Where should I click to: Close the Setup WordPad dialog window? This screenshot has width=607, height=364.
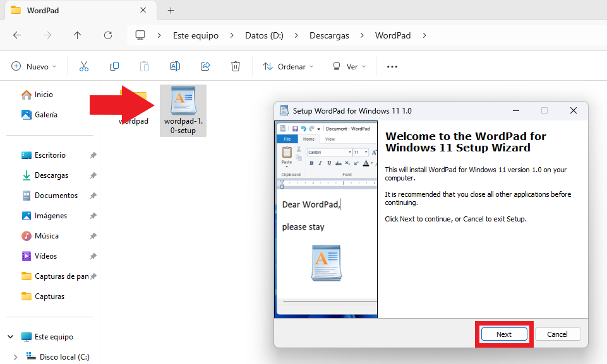click(x=574, y=110)
